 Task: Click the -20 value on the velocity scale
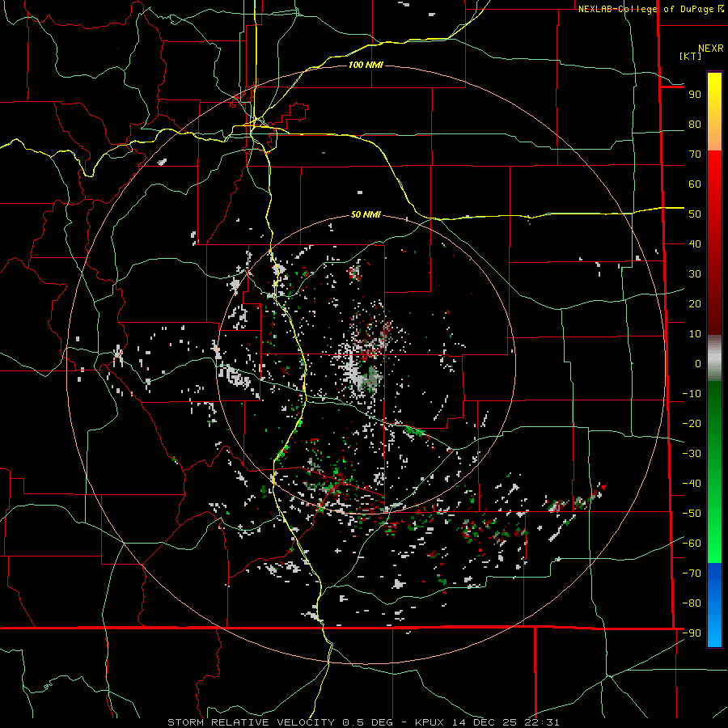692,424
